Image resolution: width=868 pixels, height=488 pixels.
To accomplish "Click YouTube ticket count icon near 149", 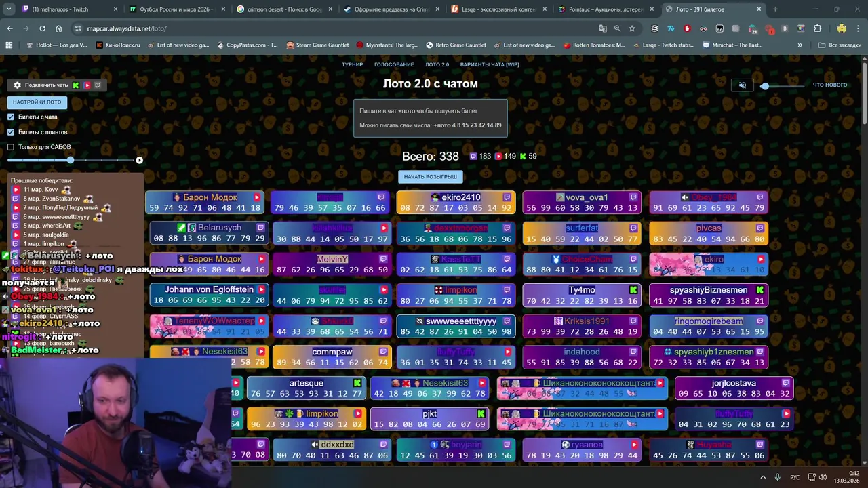I will coord(498,156).
